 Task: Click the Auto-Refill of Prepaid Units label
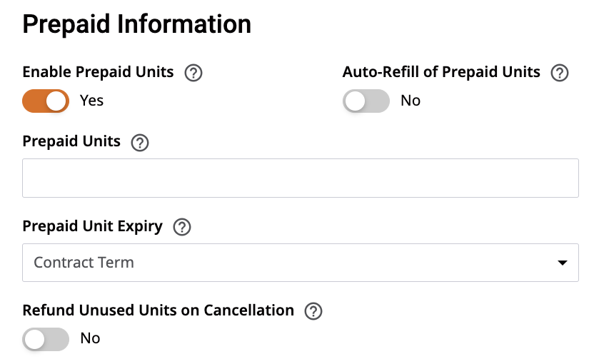pyautogui.click(x=441, y=72)
